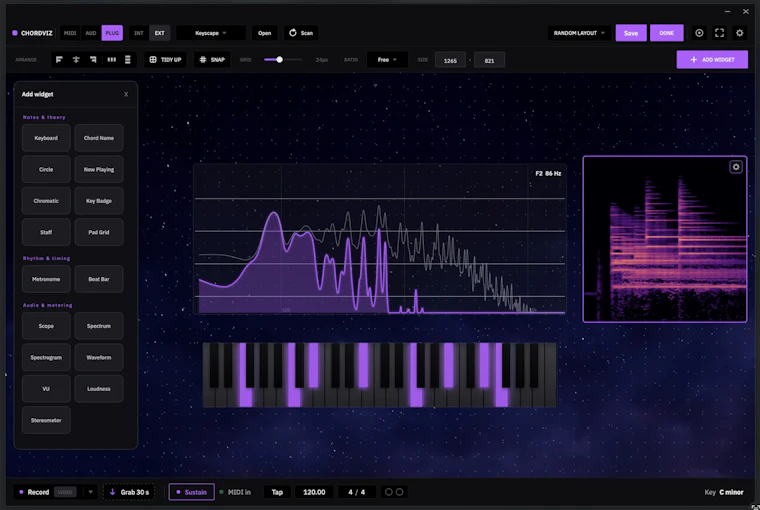The height and width of the screenshot is (510, 760).
Task: Add the Spectrum widget
Action: 99,326
